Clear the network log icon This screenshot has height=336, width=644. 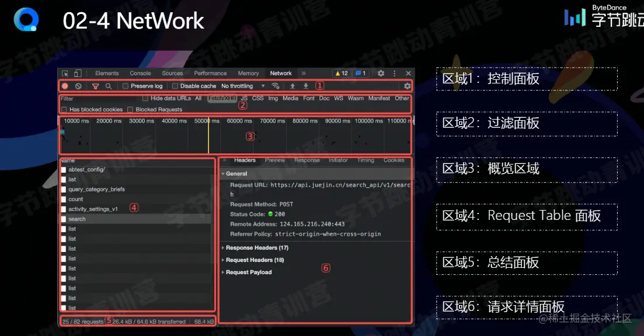click(x=78, y=86)
